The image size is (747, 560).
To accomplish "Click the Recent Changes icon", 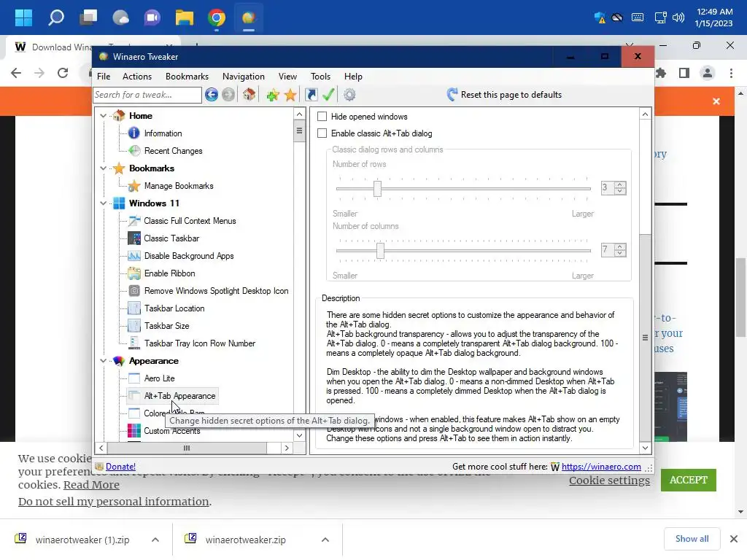I will point(134,150).
